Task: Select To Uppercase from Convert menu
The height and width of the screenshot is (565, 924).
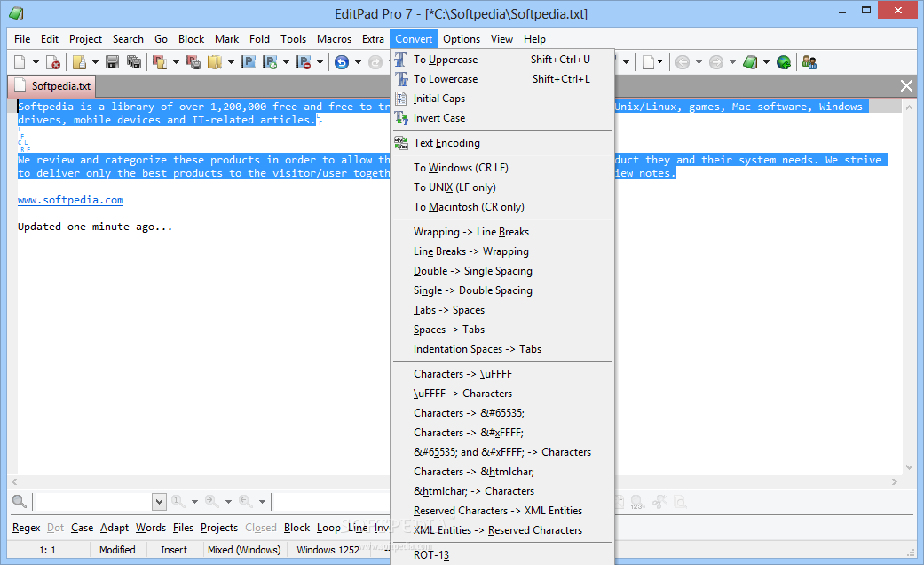Action: 502,60
